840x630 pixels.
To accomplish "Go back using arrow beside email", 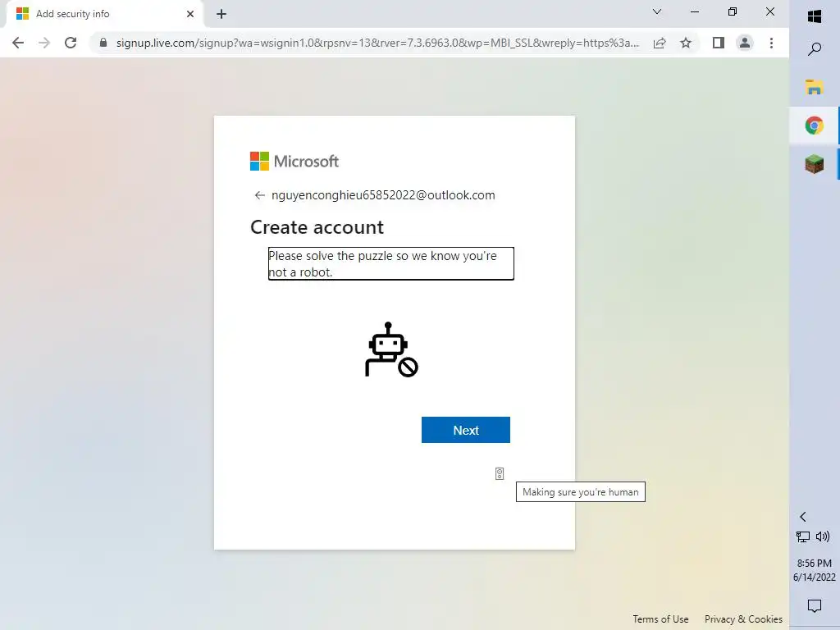I will point(259,195).
